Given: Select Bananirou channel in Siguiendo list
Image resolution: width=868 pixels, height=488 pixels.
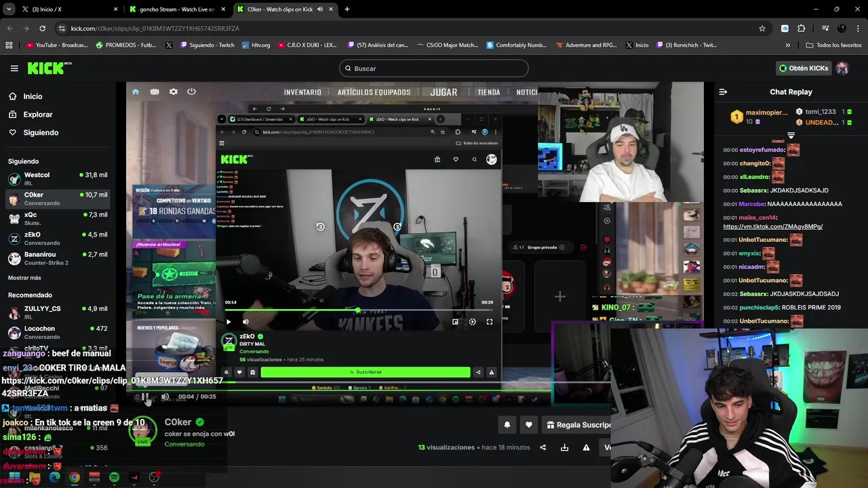Looking at the screenshot, I should pyautogui.click(x=57, y=258).
